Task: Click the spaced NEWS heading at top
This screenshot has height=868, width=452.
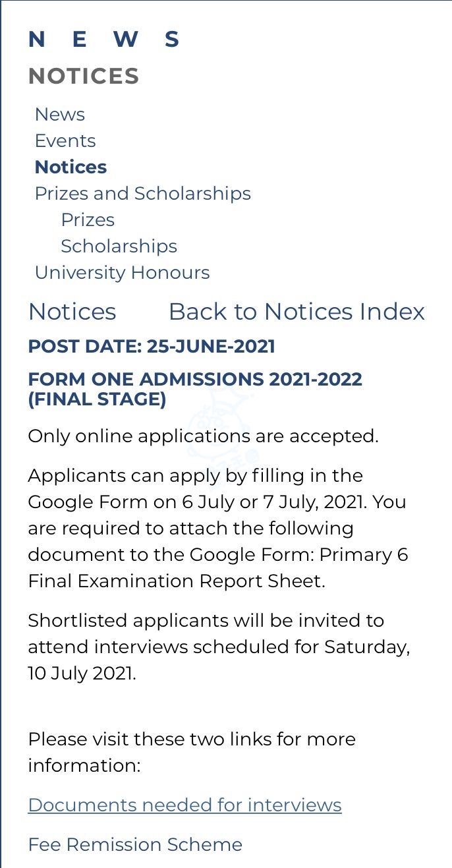Action: [x=103, y=40]
